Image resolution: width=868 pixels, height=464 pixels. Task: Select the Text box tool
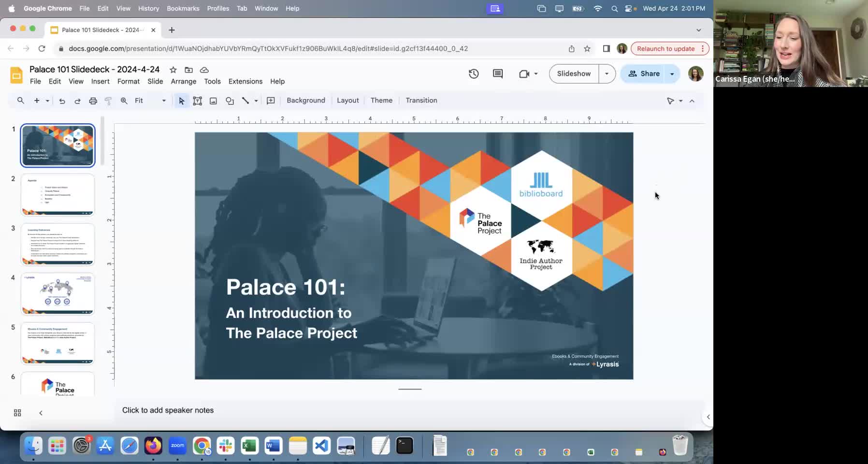197,101
